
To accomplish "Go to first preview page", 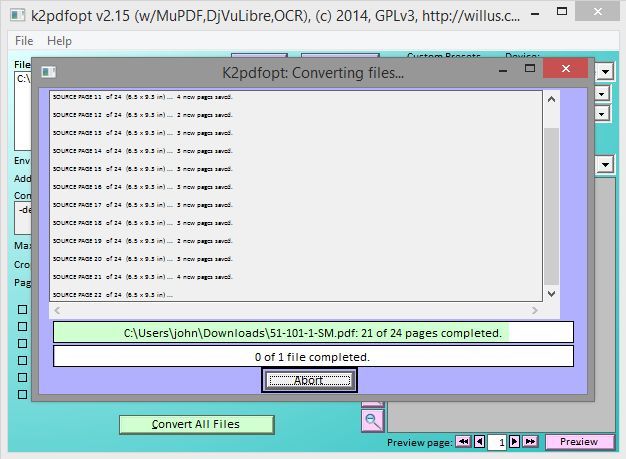I will pyautogui.click(x=464, y=441).
